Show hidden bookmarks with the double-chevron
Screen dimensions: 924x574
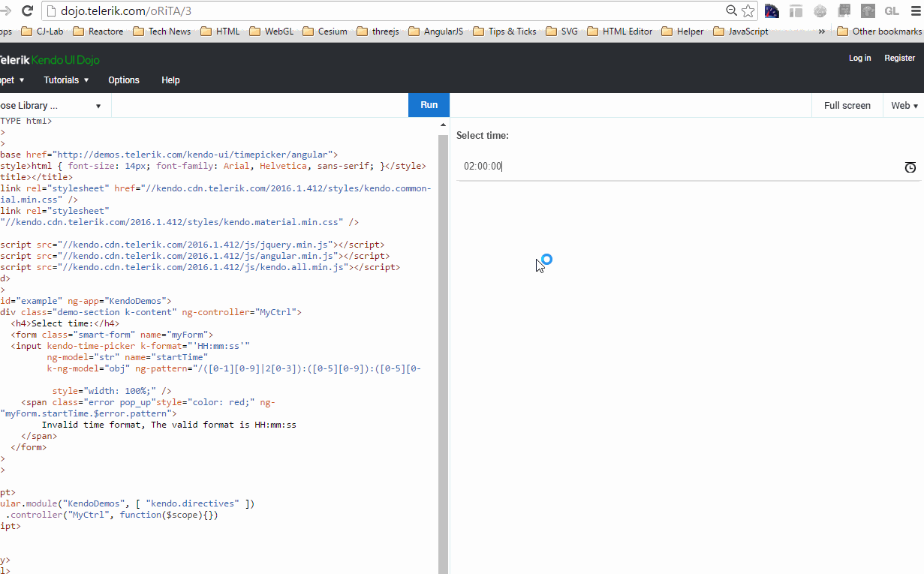821,32
